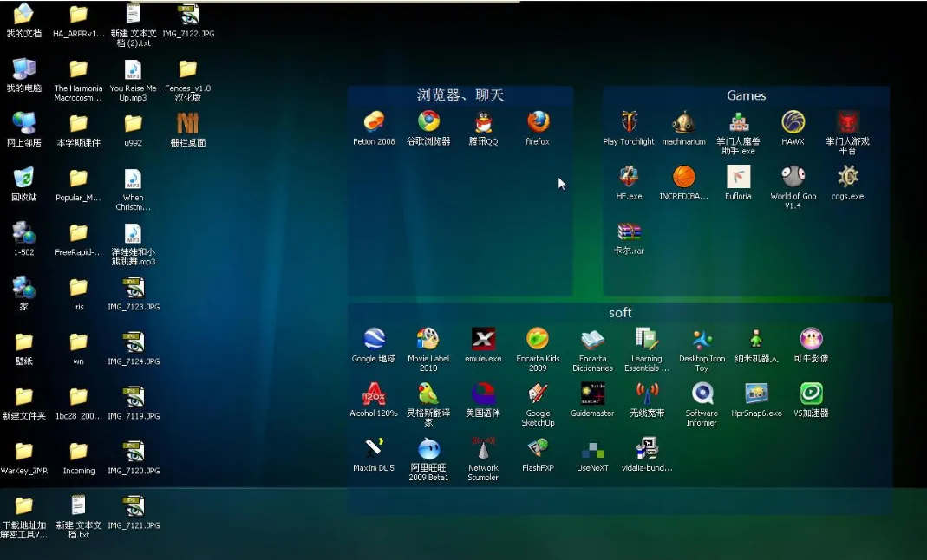927x560 pixels.
Task: Open 我的电脑 desktop icon
Action: [x=23, y=68]
